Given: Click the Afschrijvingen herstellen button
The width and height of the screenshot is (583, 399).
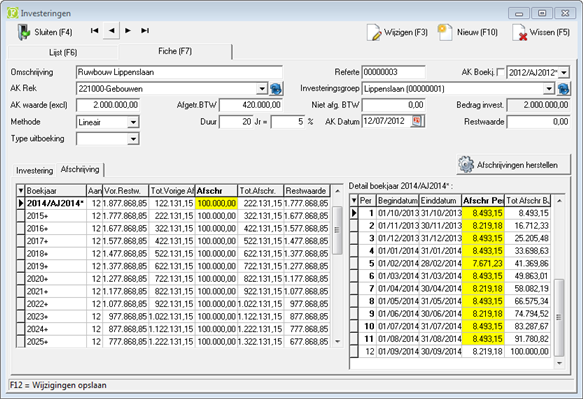Looking at the screenshot, I should coord(513,165).
